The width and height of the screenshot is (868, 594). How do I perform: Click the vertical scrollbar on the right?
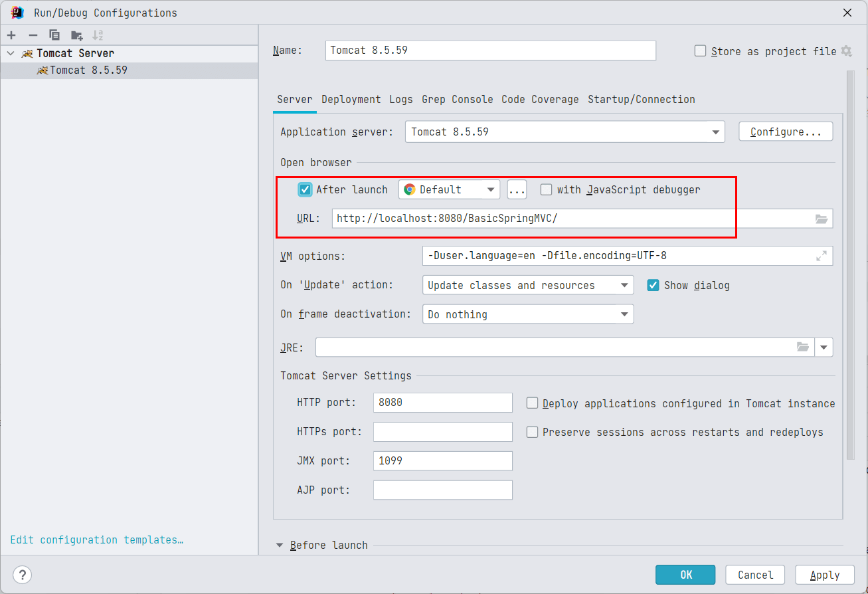tap(850, 266)
